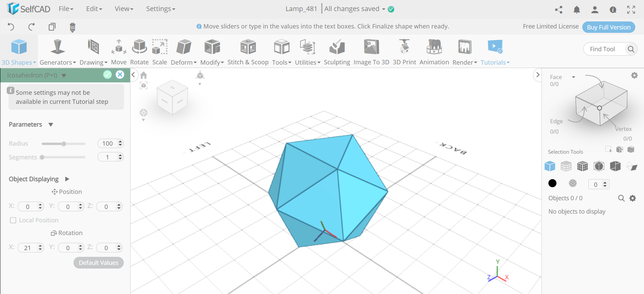The width and height of the screenshot is (644, 294).
Task: Click the view orientation cube
Action: (x=172, y=97)
